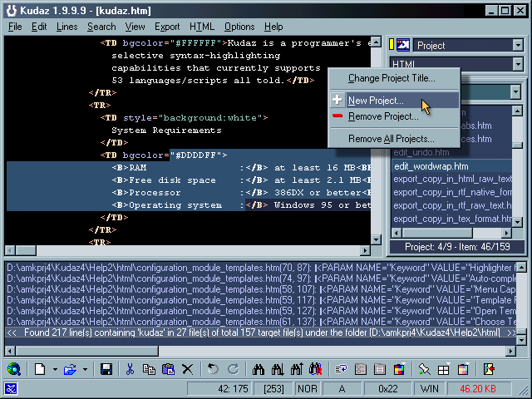
Task: Click the open folder icon
Action: (x=70, y=369)
